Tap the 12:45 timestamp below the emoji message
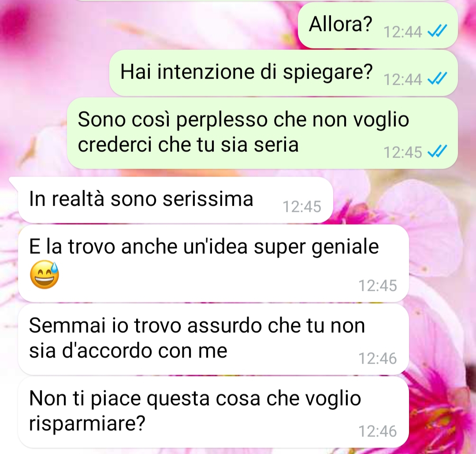This screenshot has width=476, height=454. (x=378, y=285)
